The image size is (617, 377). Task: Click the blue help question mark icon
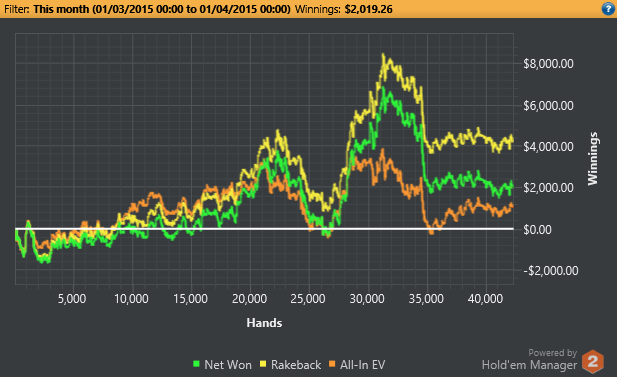[x=608, y=9]
